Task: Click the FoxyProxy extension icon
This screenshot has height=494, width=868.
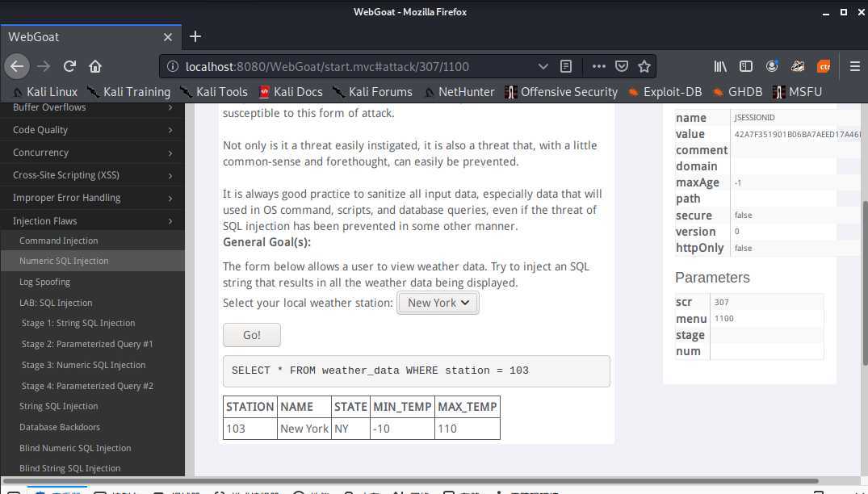Action: (798, 66)
